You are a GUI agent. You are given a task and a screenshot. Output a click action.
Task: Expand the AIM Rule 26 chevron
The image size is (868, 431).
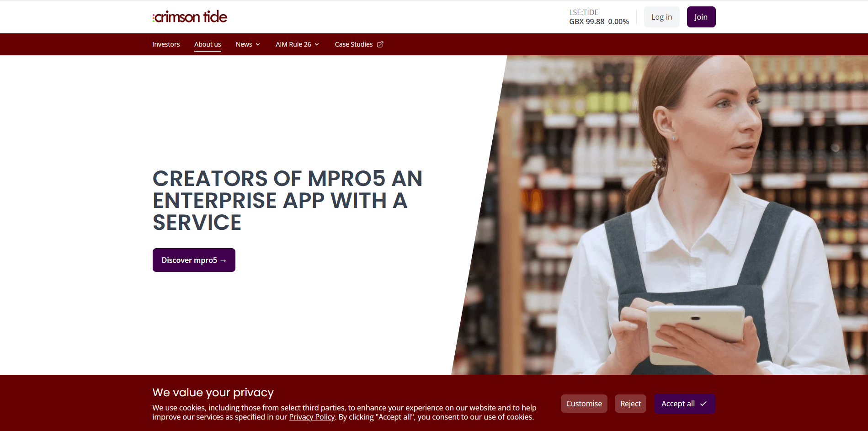[317, 44]
